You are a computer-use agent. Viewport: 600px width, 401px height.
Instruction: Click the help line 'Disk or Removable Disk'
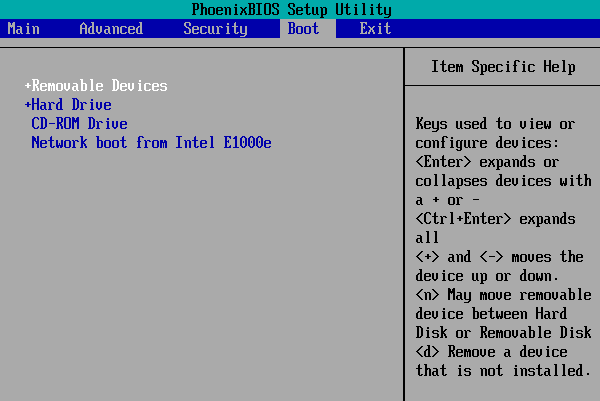pos(504,333)
